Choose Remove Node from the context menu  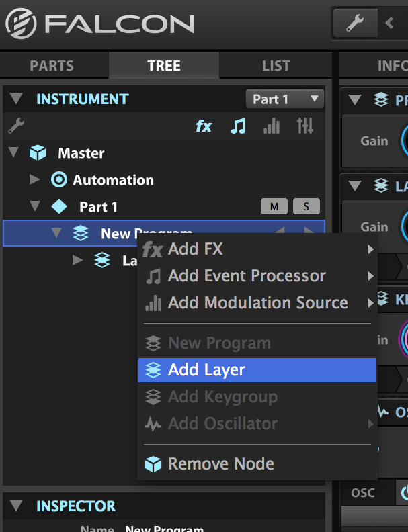click(x=257, y=463)
